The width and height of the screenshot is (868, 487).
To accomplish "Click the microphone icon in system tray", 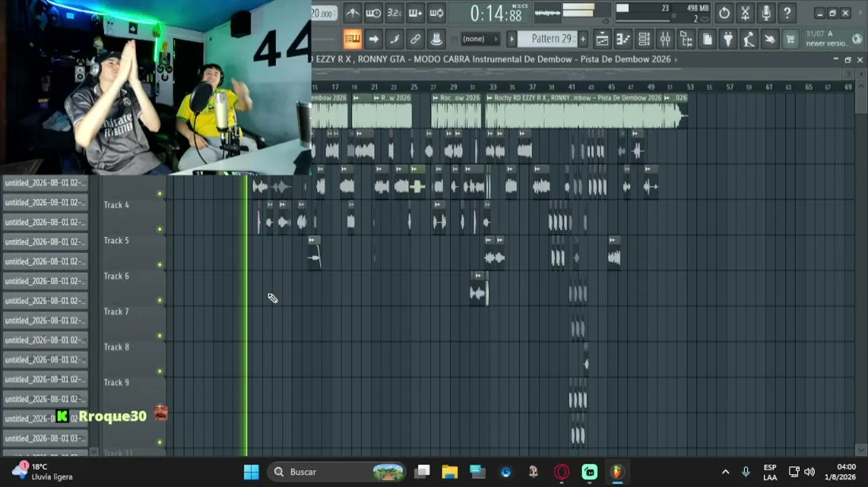I will pyautogui.click(x=746, y=472).
